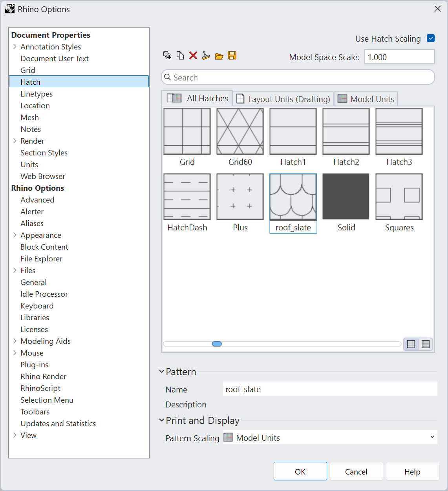
Task: Select Hatch in the options tree
Action: [x=79, y=82]
